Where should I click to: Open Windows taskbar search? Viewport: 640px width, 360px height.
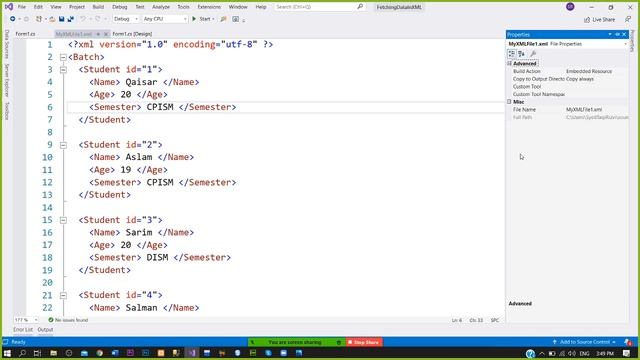click(x=22, y=353)
